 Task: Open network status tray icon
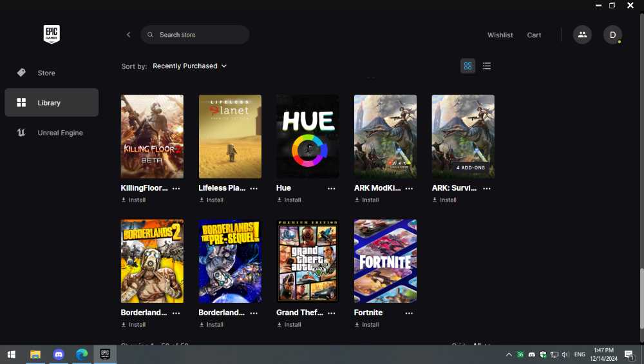point(554,354)
